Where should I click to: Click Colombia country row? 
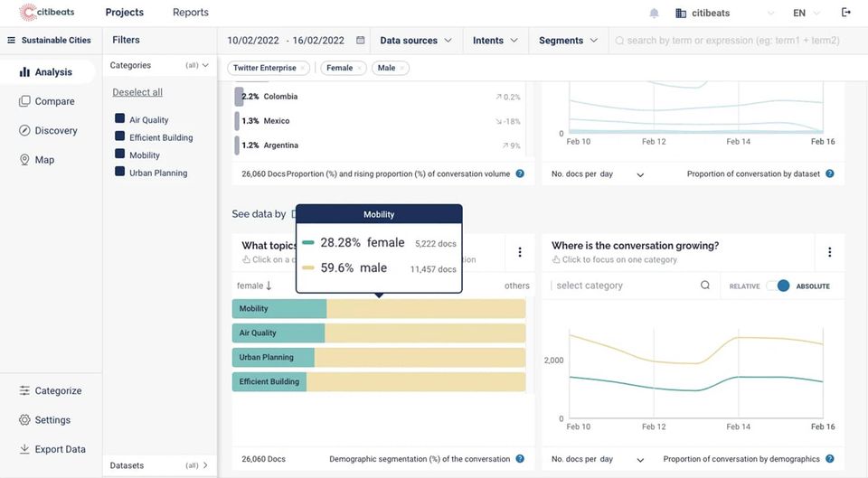[x=379, y=97]
